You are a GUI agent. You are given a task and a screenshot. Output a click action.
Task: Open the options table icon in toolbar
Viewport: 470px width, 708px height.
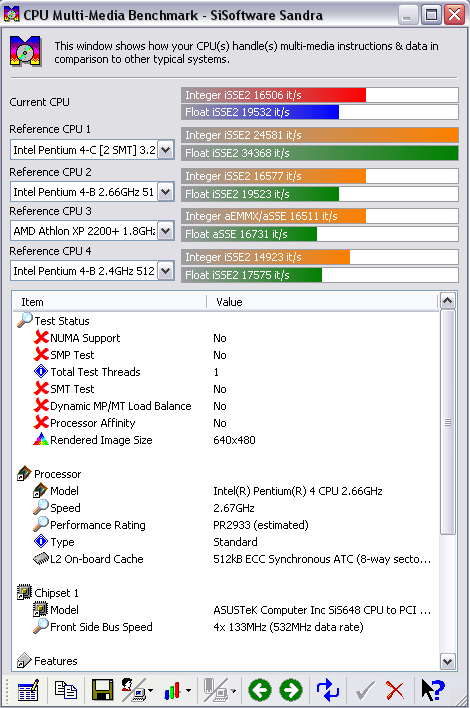click(28, 690)
